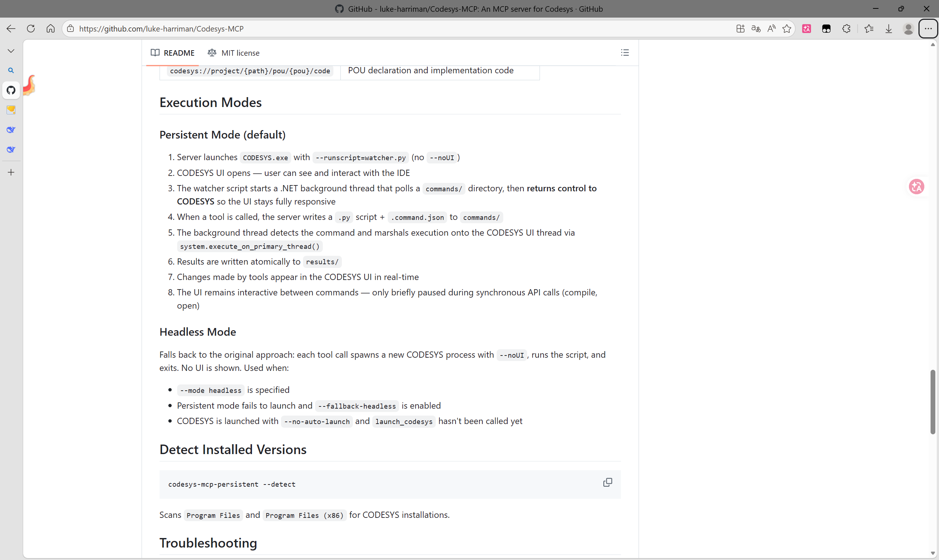Switch to the second blue whale tab in the sidebar
Screen dimensions: 939x560
pos(11,150)
